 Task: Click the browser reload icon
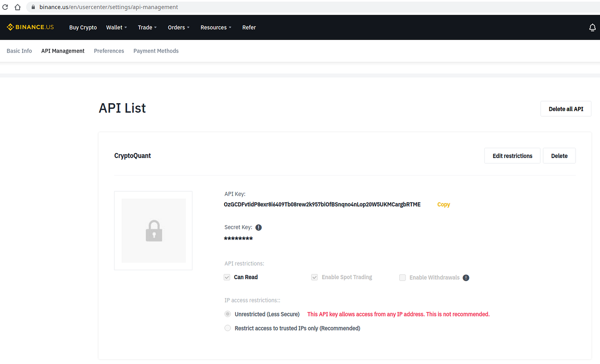(x=6, y=7)
